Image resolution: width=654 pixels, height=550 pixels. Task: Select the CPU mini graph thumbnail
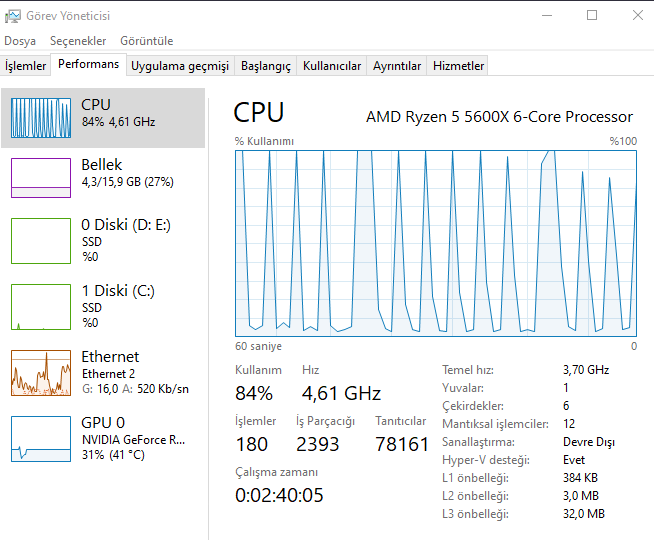42,118
